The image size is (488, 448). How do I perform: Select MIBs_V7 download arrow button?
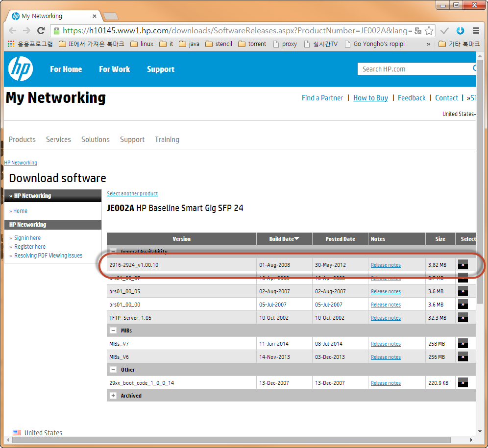pos(463,344)
